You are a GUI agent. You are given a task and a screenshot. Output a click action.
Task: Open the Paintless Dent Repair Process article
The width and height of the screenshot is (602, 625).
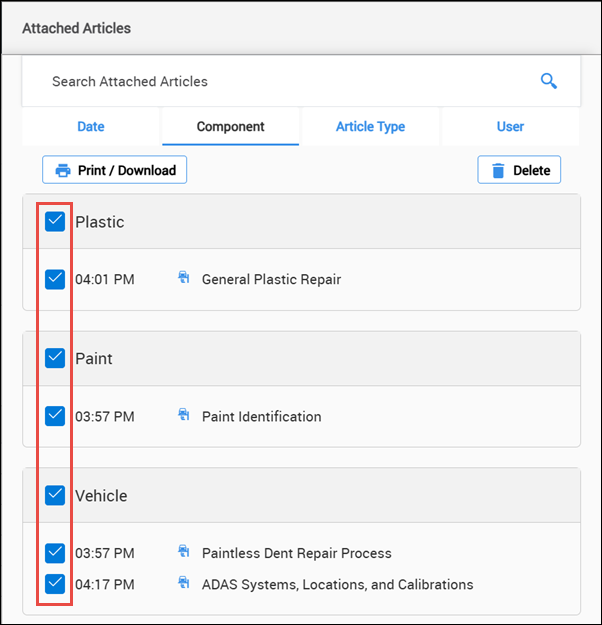pyautogui.click(x=297, y=553)
